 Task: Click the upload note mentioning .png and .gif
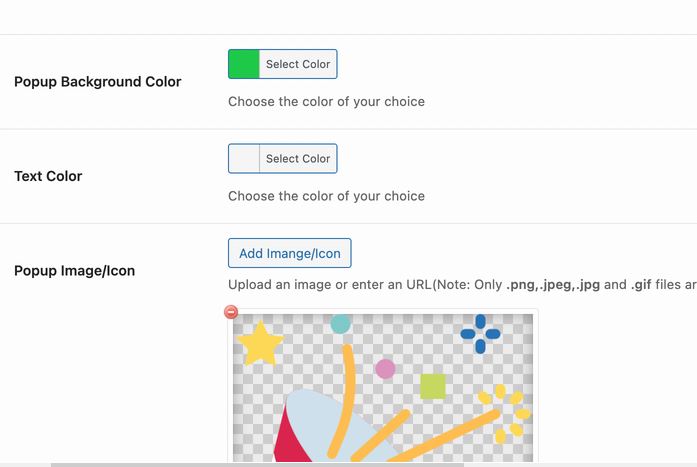point(462,285)
